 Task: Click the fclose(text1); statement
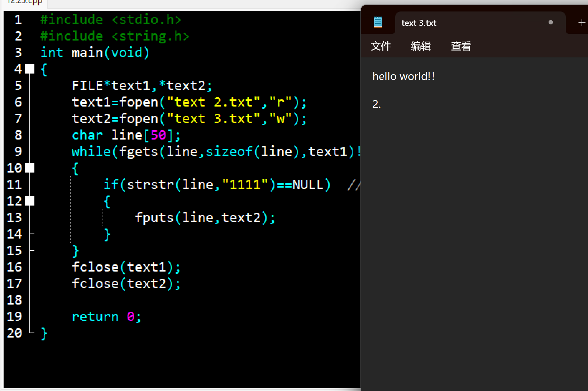(x=126, y=267)
